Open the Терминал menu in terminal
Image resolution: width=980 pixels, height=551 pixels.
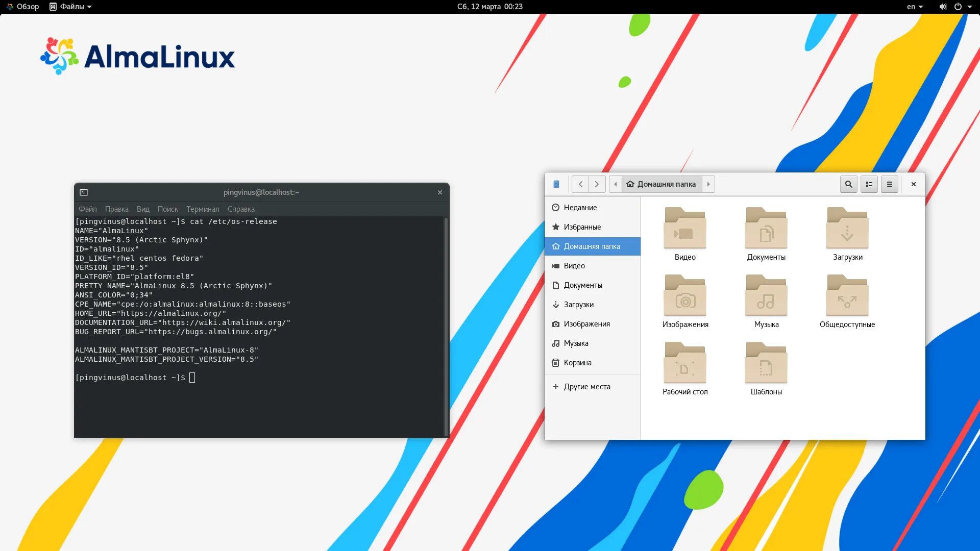[203, 209]
